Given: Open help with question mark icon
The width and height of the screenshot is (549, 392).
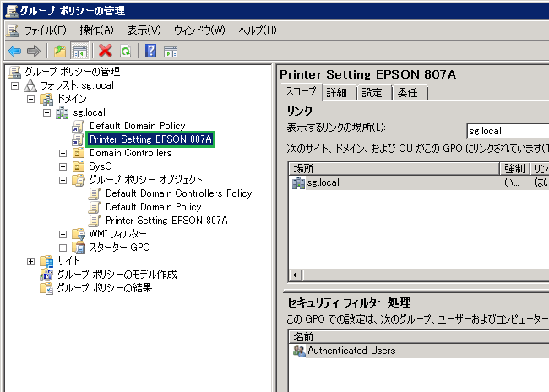Looking at the screenshot, I should tap(150, 52).
